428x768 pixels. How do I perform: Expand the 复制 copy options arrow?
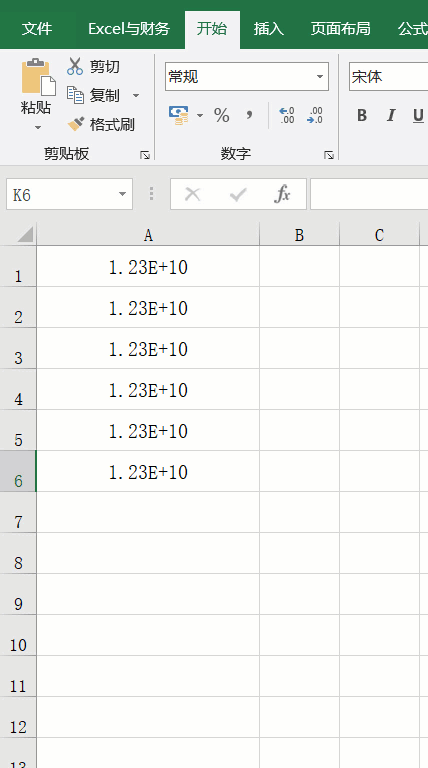pyautogui.click(x=136, y=96)
